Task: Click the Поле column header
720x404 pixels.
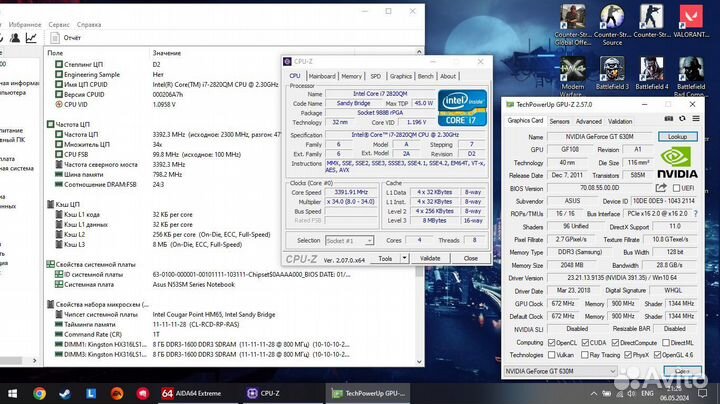Action: [x=55, y=53]
